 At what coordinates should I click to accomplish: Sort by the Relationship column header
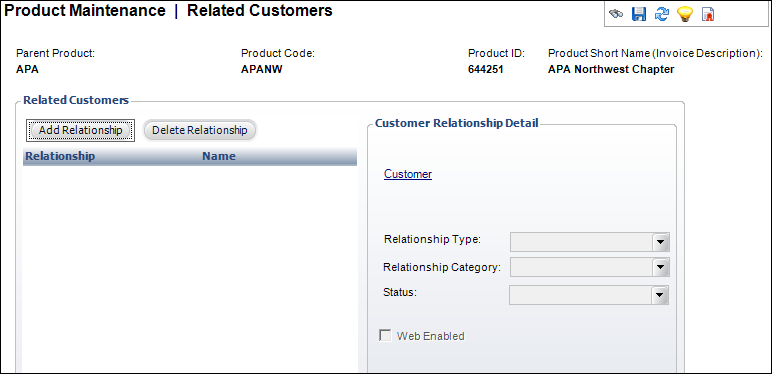[60, 156]
